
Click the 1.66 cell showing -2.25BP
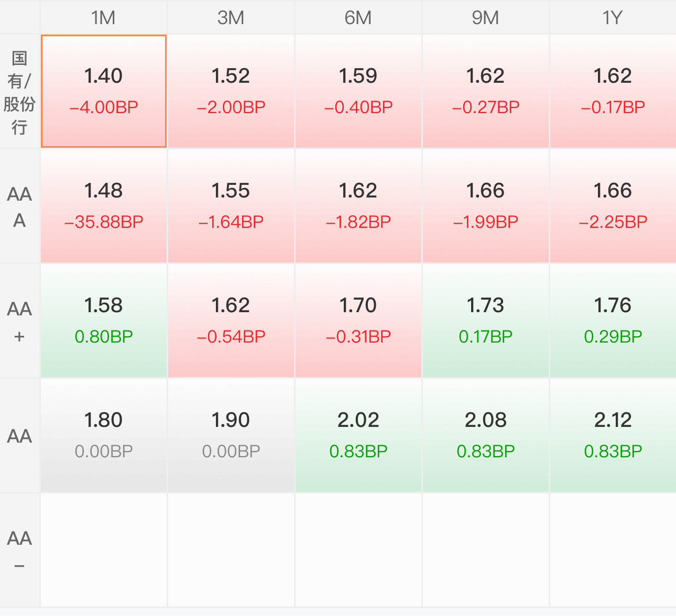613,206
